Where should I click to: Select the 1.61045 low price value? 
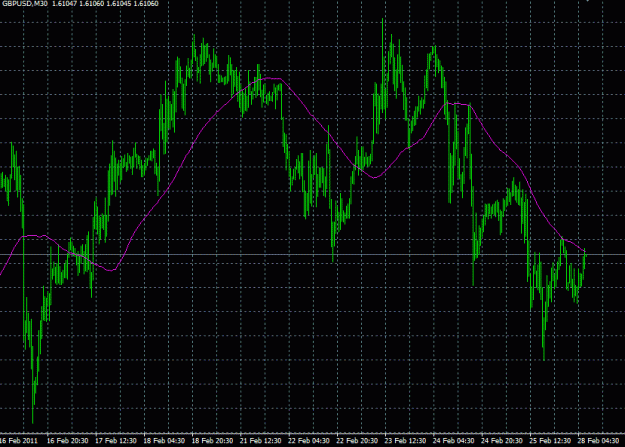121,4
